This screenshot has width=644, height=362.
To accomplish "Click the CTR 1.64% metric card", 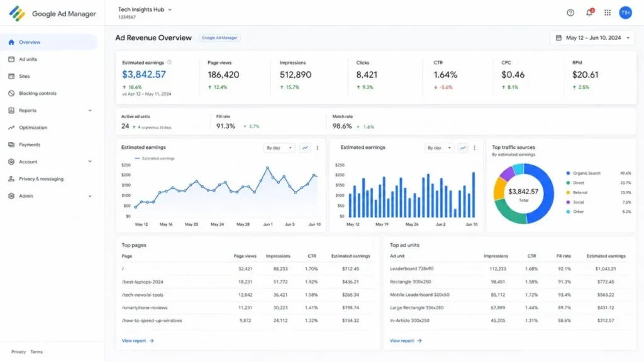I will click(459, 76).
